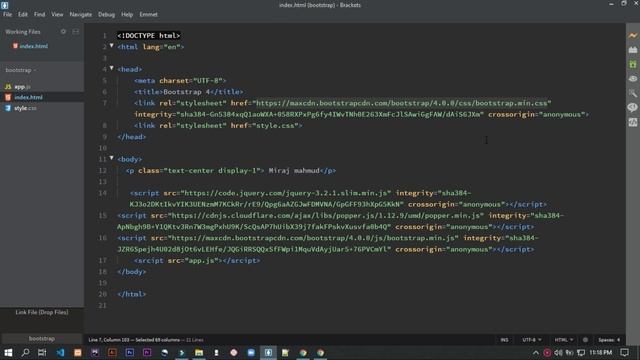Open the Navigate menu
This screenshot has height=360, width=640.
click(80, 14)
